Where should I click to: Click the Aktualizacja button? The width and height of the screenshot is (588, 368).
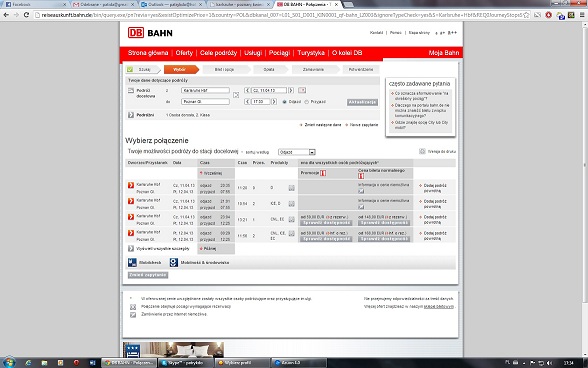tap(362, 102)
